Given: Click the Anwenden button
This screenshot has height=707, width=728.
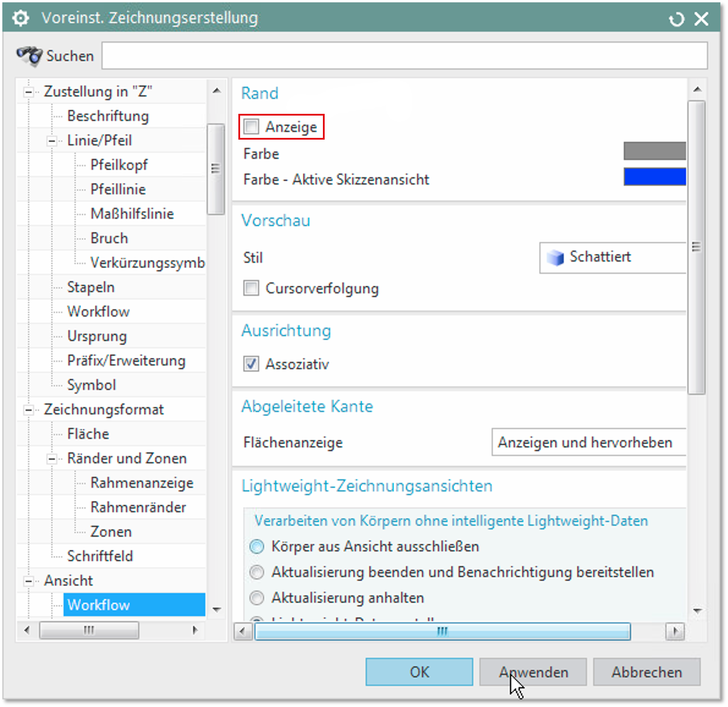Looking at the screenshot, I should click(533, 672).
